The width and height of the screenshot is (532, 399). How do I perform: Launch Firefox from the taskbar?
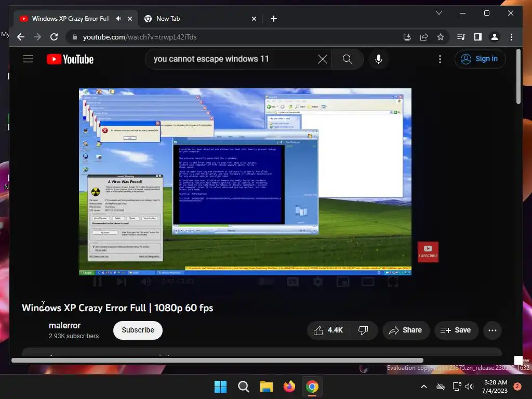[289, 387]
